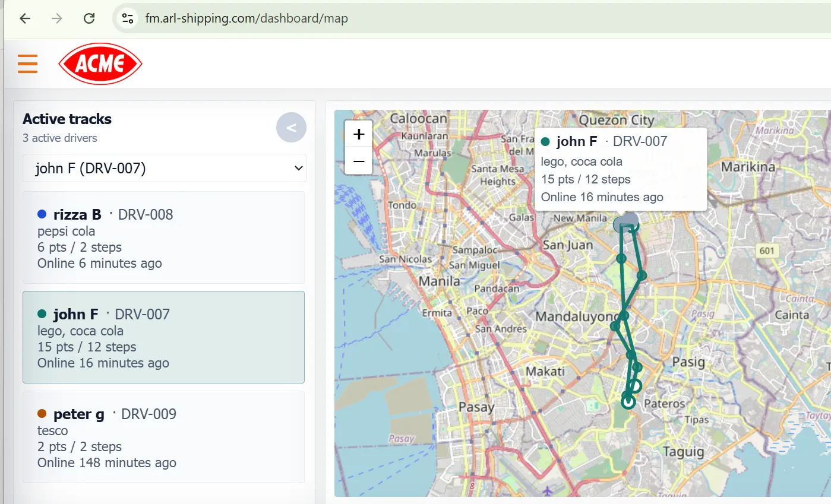
Task: Click the address bar URL fm.arl-shipping.com
Action: [x=247, y=18]
